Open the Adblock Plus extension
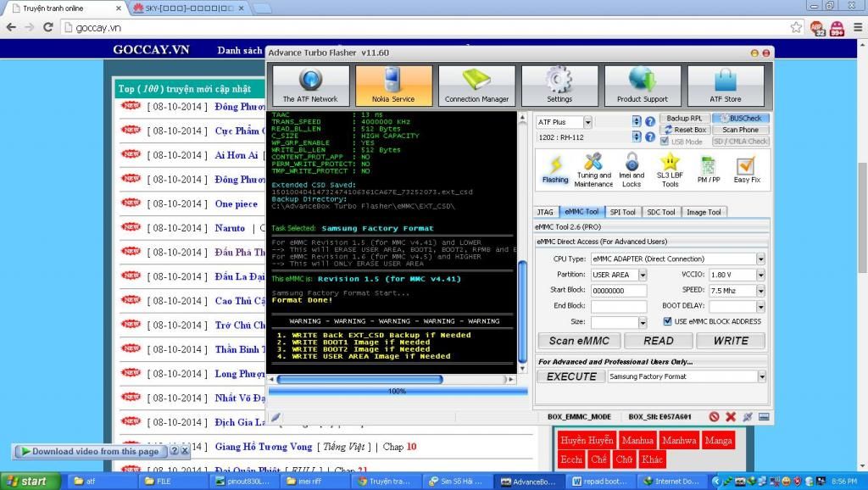Image resolution: width=868 pixels, height=490 pixels. (x=818, y=28)
